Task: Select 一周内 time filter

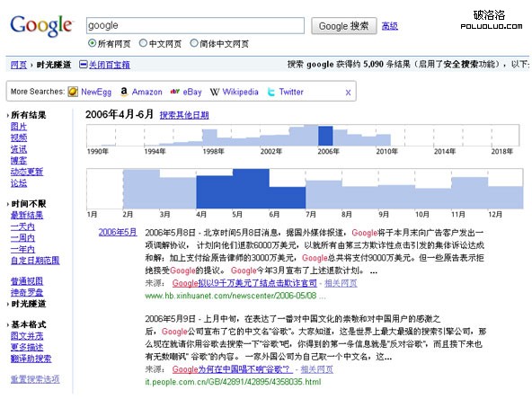Action: tap(22, 238)
